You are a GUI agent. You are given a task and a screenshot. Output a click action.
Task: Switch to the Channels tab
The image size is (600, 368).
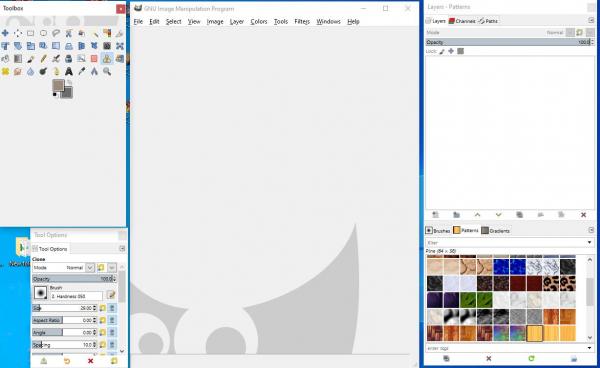coord(462,21)
